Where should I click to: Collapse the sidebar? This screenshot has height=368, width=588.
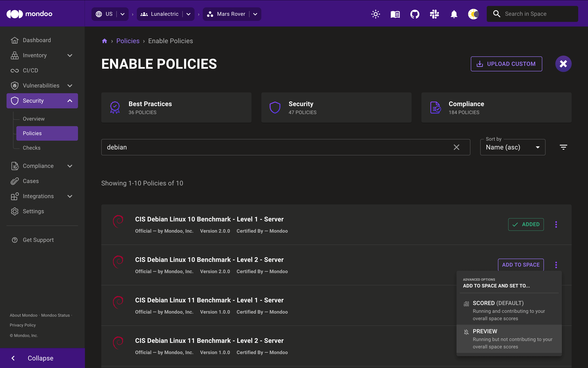click(42, 358)
